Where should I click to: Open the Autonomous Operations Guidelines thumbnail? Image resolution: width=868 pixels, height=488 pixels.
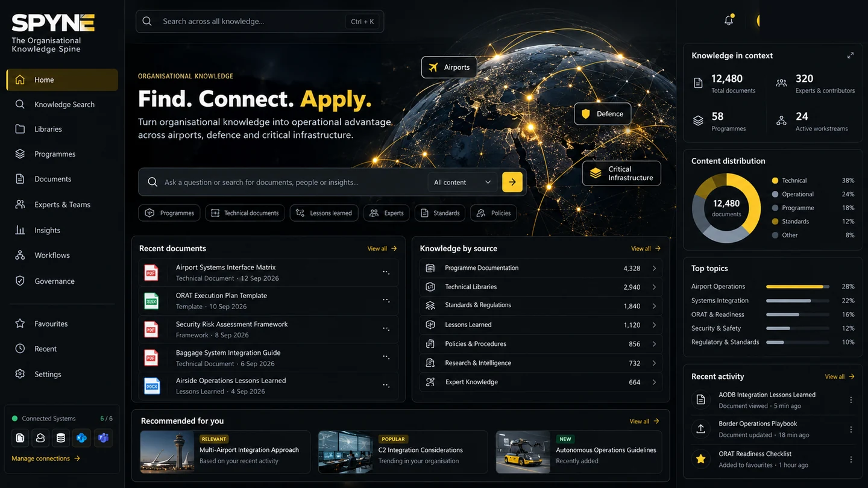[523, 452]
